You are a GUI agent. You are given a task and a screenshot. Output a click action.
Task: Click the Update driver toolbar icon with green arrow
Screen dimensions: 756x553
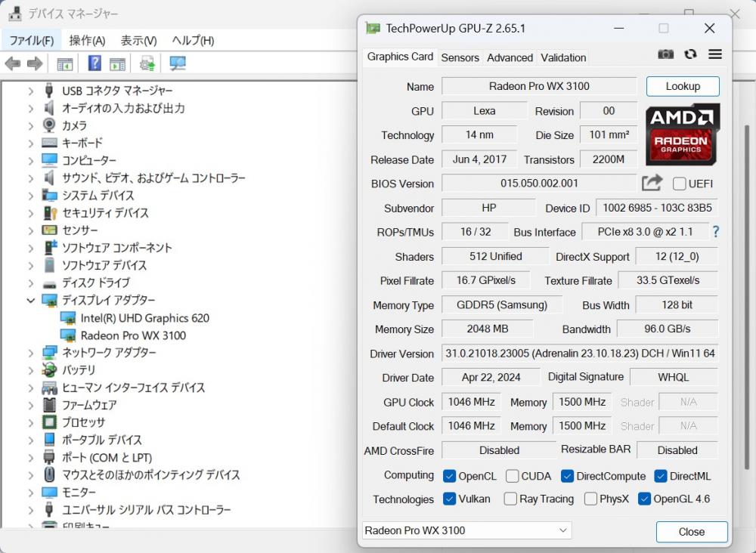[147, 63]
